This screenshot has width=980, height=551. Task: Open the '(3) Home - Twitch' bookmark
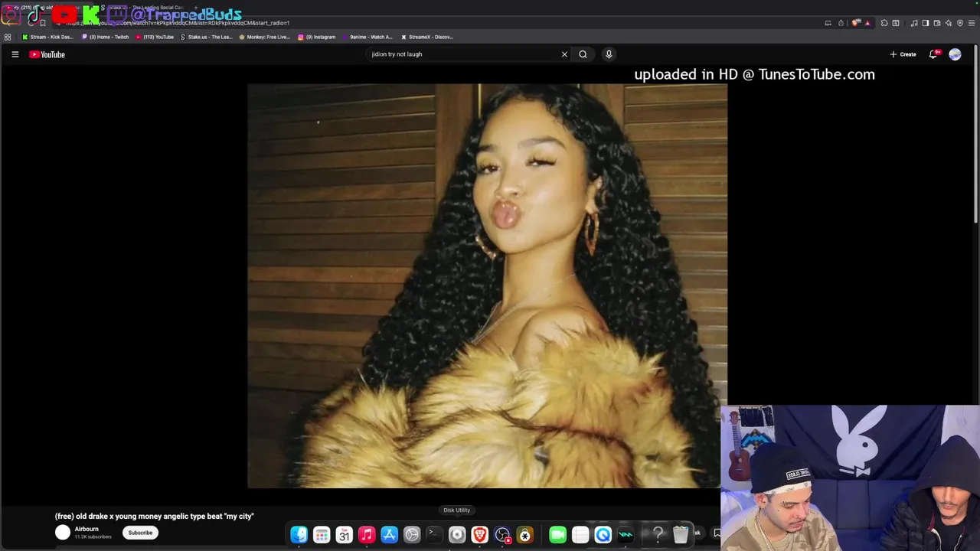106,37
